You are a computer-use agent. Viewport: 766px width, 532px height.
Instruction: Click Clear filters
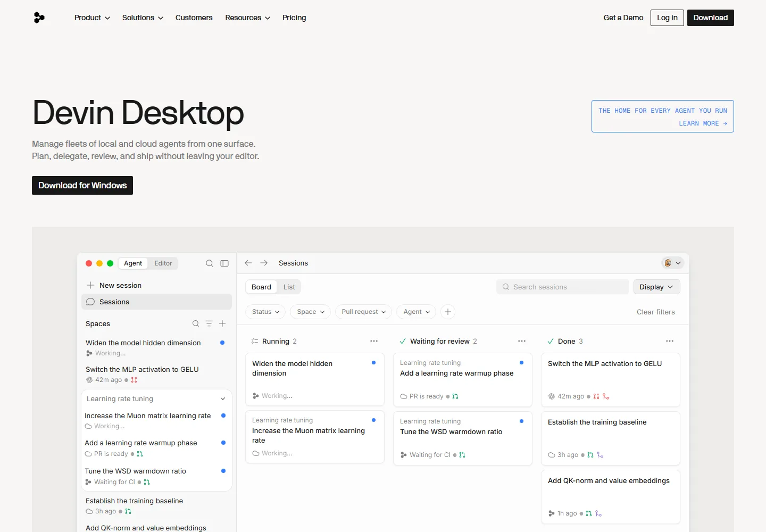coord(656,312)
